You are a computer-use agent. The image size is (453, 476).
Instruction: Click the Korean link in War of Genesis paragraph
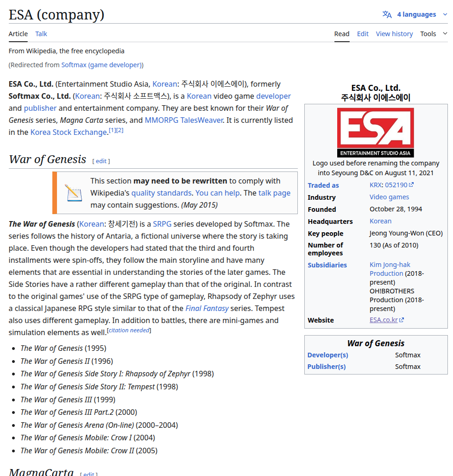[92, 224]
